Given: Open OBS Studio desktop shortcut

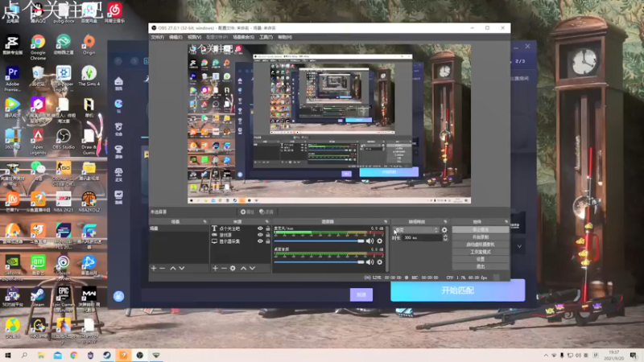Looking at the screenshot, I should coord(64,139).
